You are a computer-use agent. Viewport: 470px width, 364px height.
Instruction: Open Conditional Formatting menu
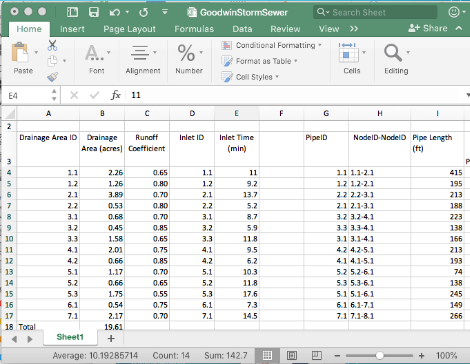[x=271, y=45]
